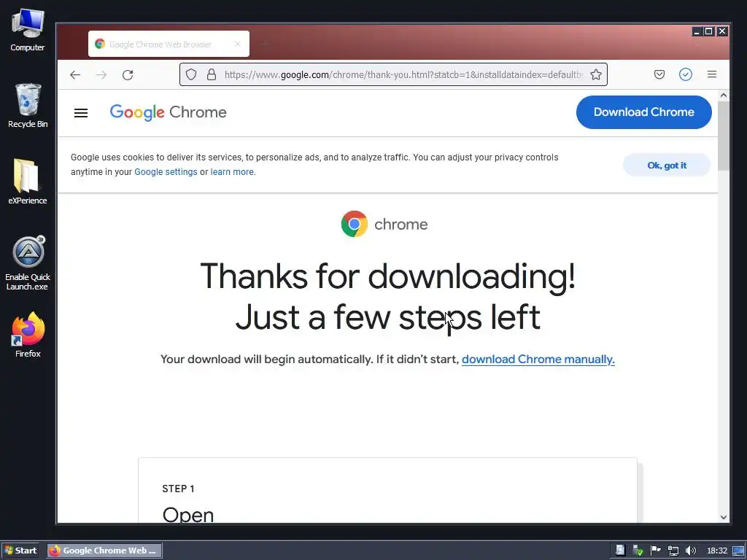
Task: Click the Action Center flag tray icon
Action: [x=656, y=551]
